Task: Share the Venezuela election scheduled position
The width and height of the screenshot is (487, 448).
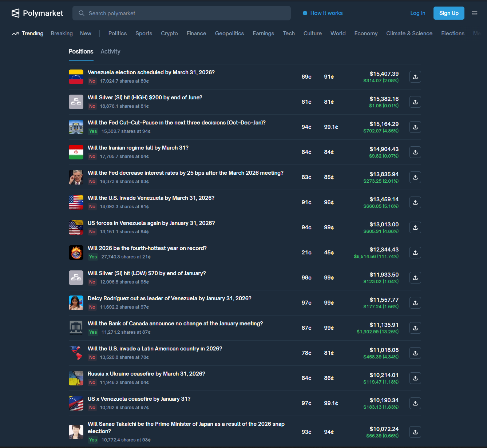Action: [415, 77]
